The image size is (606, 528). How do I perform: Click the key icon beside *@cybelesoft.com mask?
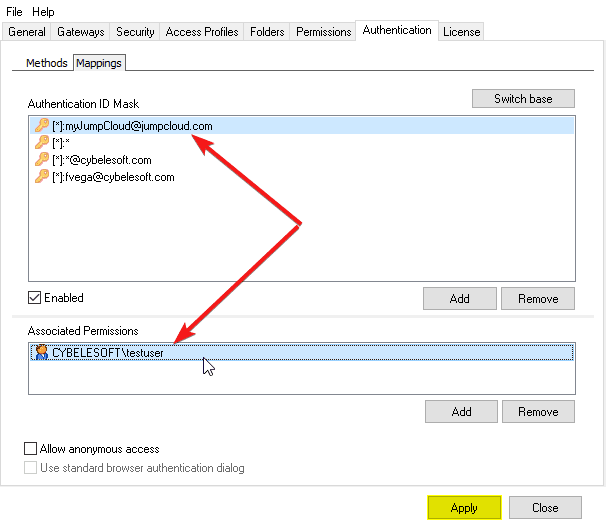42,160
